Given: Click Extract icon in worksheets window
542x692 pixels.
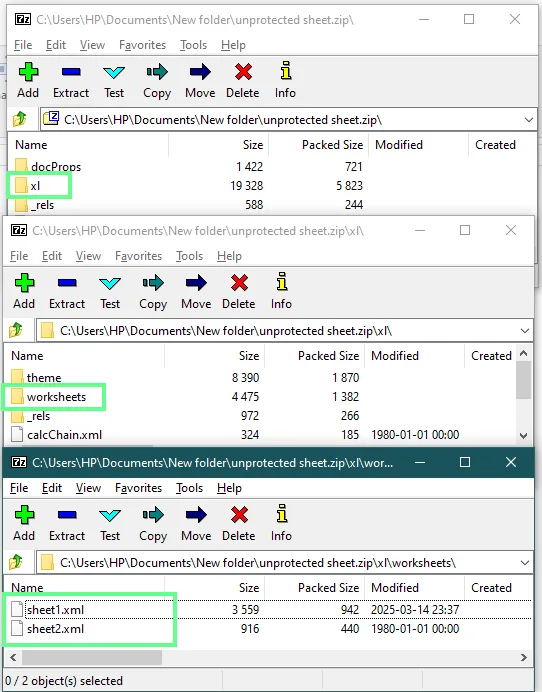Looking at the screenshot, I should tap(67, 515).
